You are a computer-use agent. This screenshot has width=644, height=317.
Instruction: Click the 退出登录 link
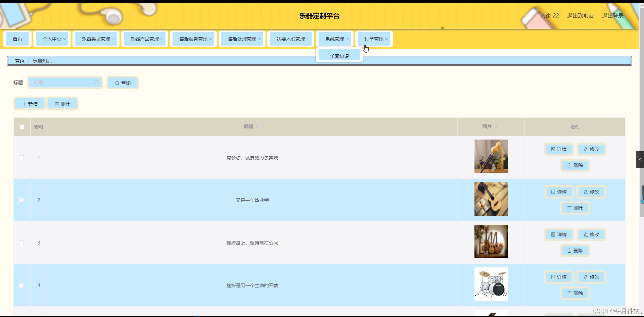[612, 15]
